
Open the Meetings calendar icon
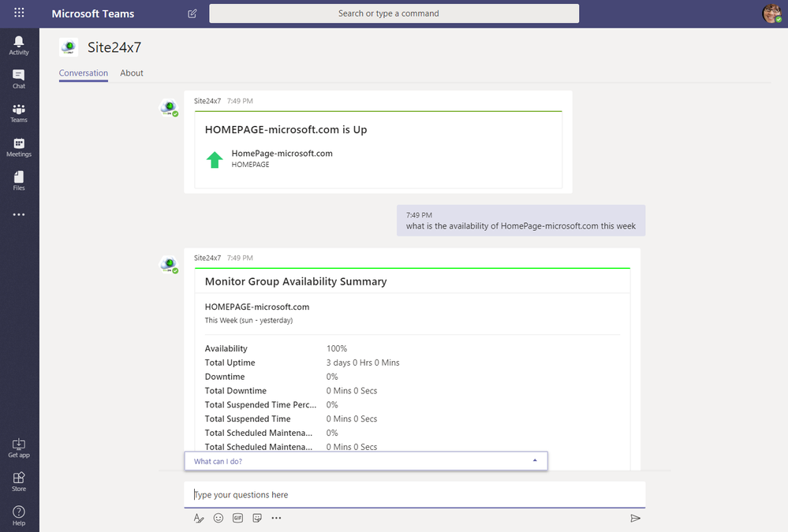[x=19, y=147]
